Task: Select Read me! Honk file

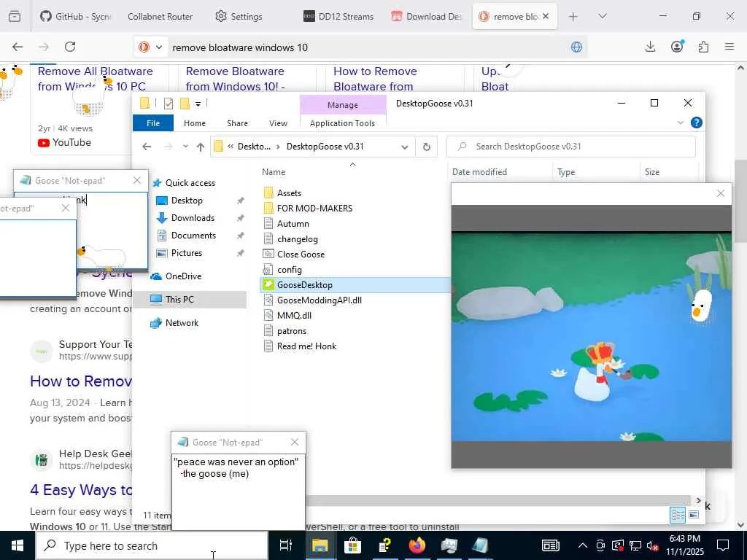Action: click(306, 346)
